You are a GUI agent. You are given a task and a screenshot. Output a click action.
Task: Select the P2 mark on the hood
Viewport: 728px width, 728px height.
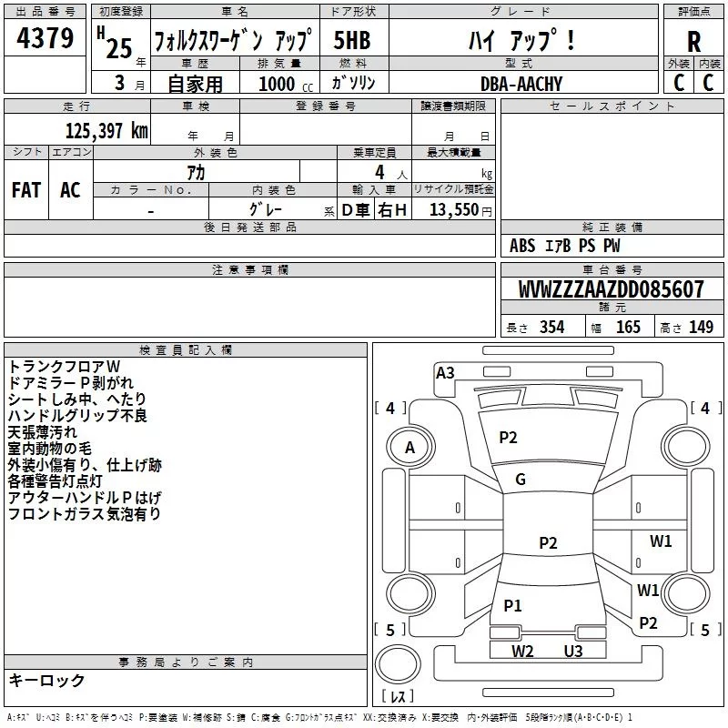[508, 438]
